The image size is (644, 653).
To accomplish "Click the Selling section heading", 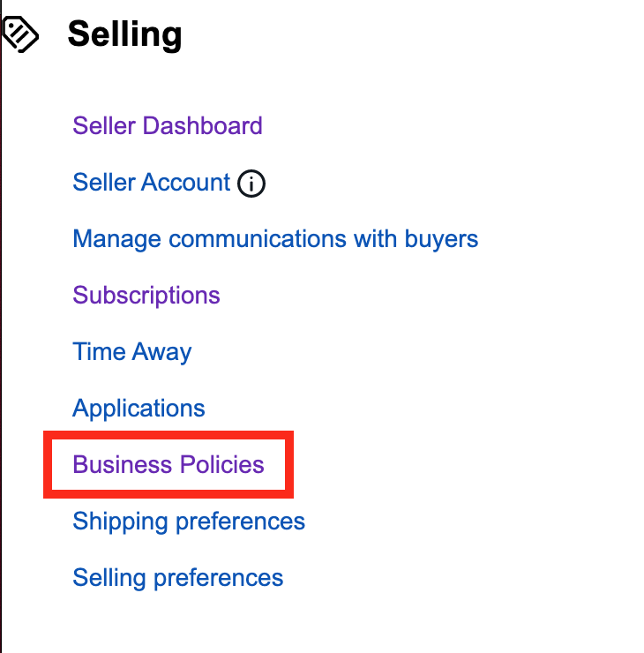I will pos(124,34).
